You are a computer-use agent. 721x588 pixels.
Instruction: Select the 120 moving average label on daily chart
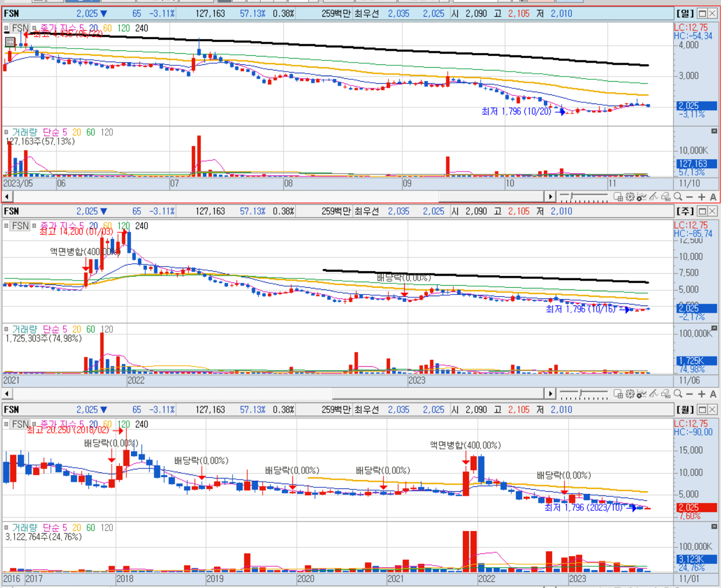pyautogui.click(x=123, y=28)
